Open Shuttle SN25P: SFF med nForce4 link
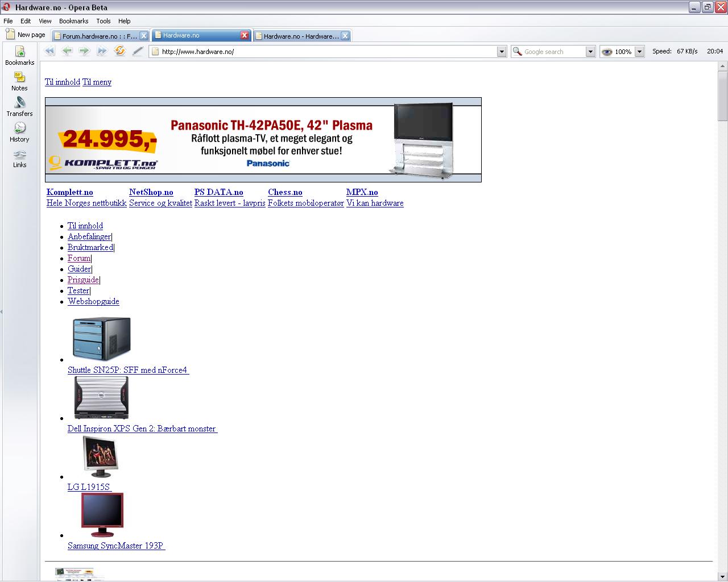 [128, 370]
